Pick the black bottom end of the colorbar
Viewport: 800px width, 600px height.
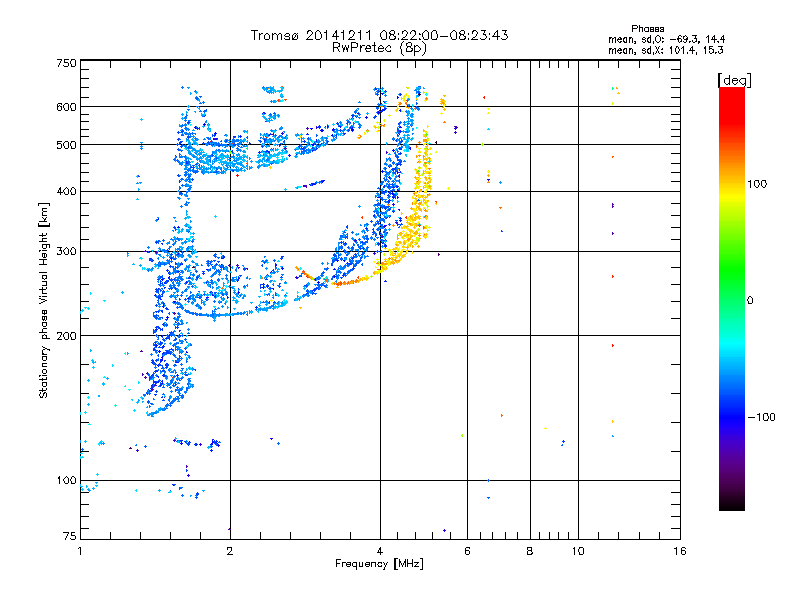(732, 503)
